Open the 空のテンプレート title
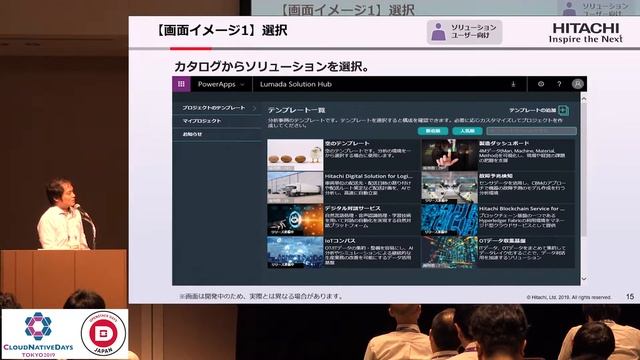 [347, 143]
